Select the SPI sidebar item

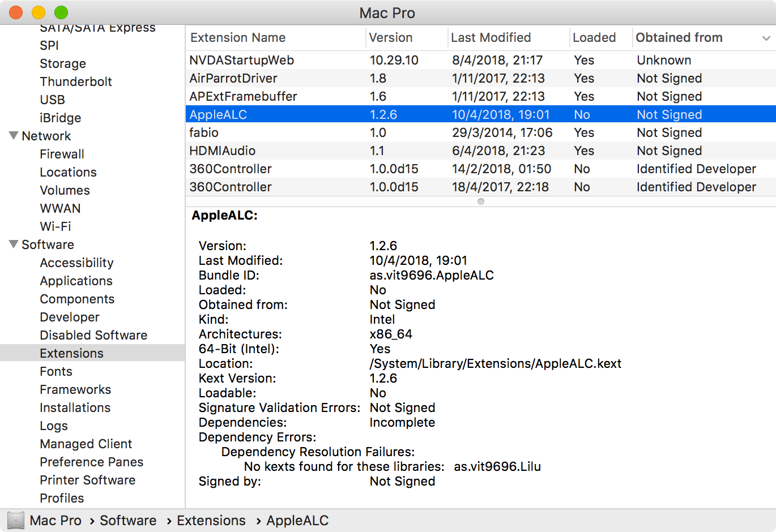point(49,45)
